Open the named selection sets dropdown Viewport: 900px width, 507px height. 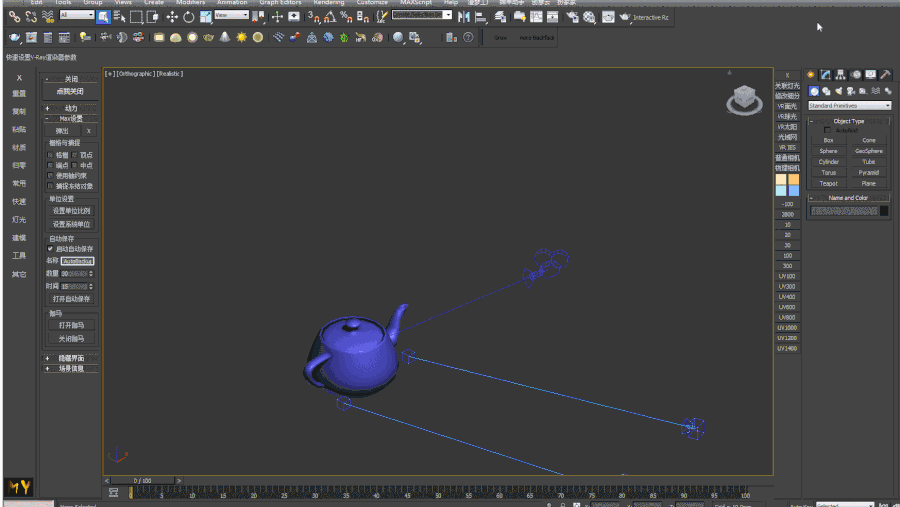[422, 15]
